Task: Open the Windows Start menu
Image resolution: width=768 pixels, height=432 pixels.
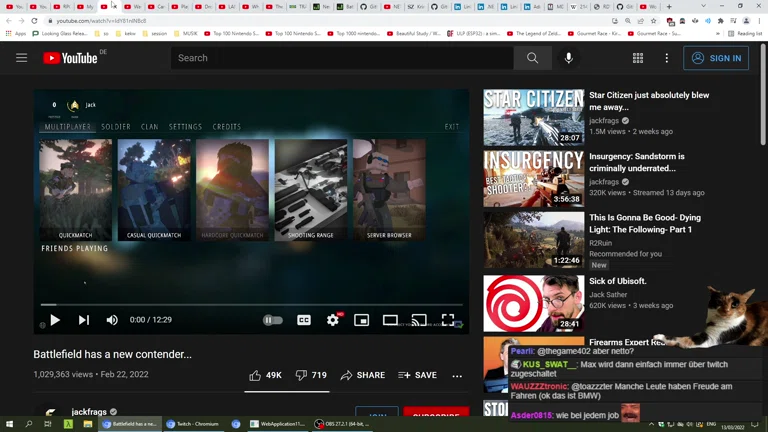Action: click(x=9, y=424)
